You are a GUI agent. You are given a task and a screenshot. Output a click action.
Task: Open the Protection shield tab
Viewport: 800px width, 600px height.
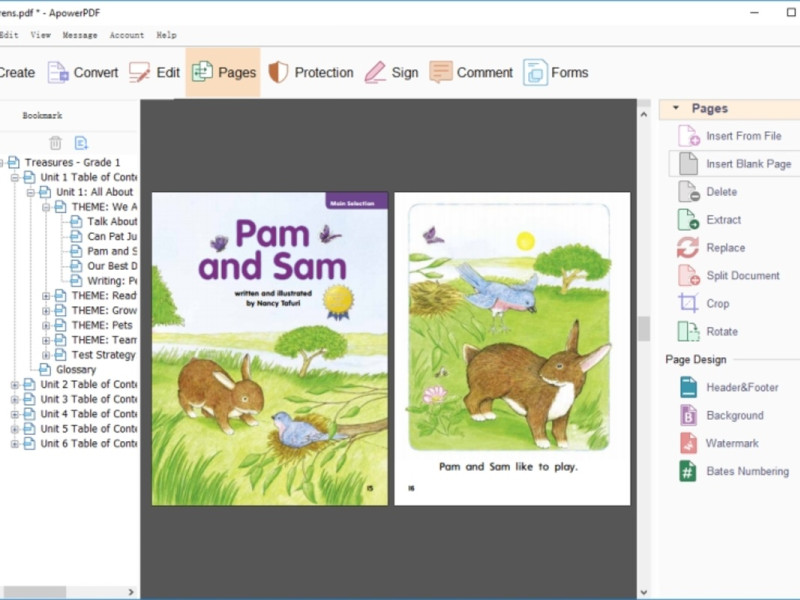[311, 72]
